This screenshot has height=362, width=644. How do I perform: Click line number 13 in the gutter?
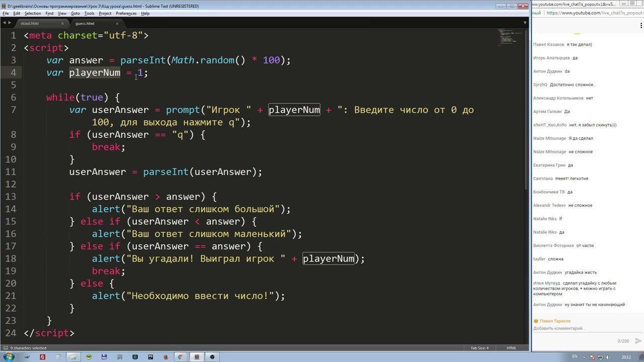coord(11,197)
